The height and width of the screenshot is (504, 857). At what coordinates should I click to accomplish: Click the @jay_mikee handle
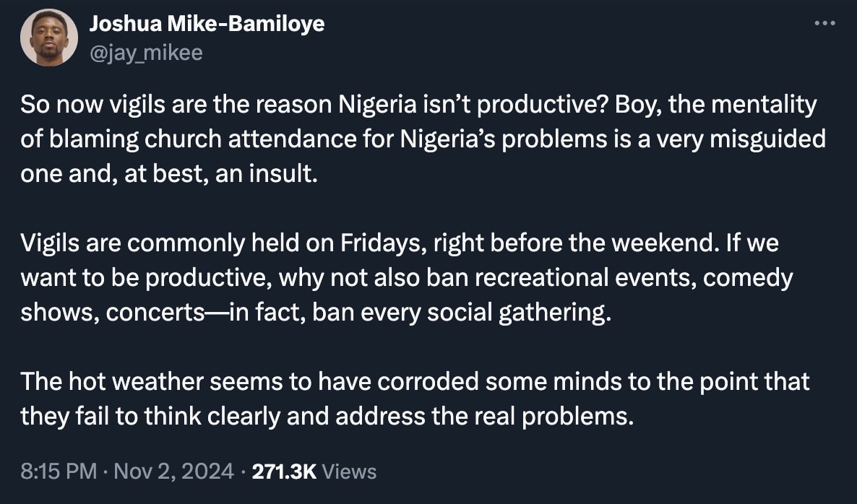[146, 53]
